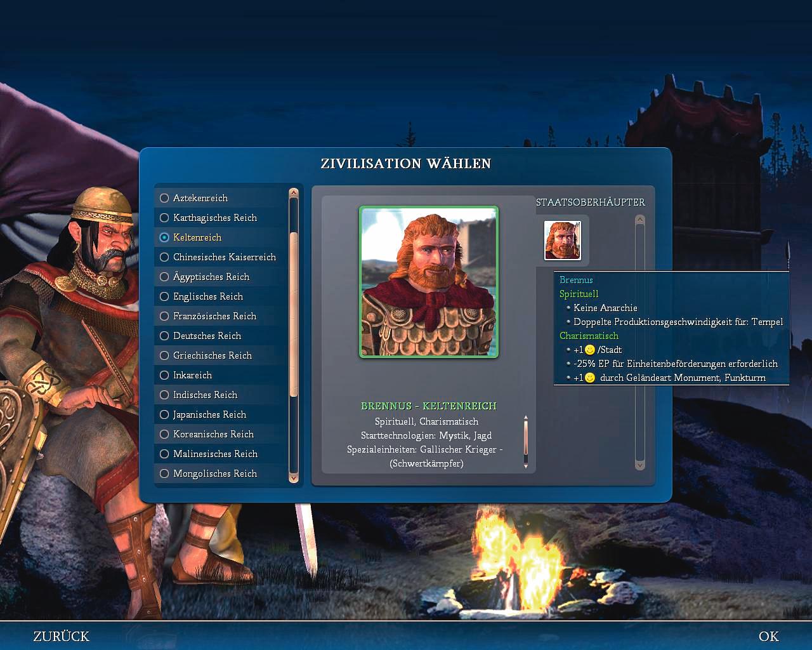Select Griechisches Reich civilization

tap(220, 355)
